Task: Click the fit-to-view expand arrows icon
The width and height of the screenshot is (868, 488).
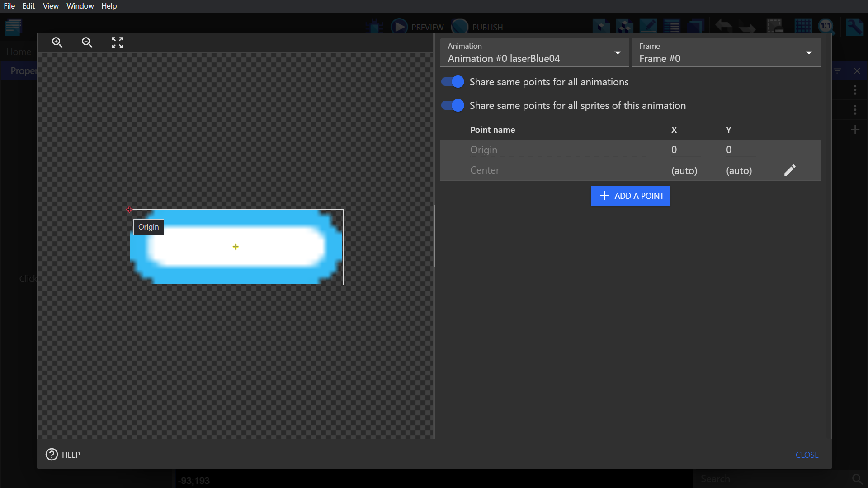Action: click(117, 42)
